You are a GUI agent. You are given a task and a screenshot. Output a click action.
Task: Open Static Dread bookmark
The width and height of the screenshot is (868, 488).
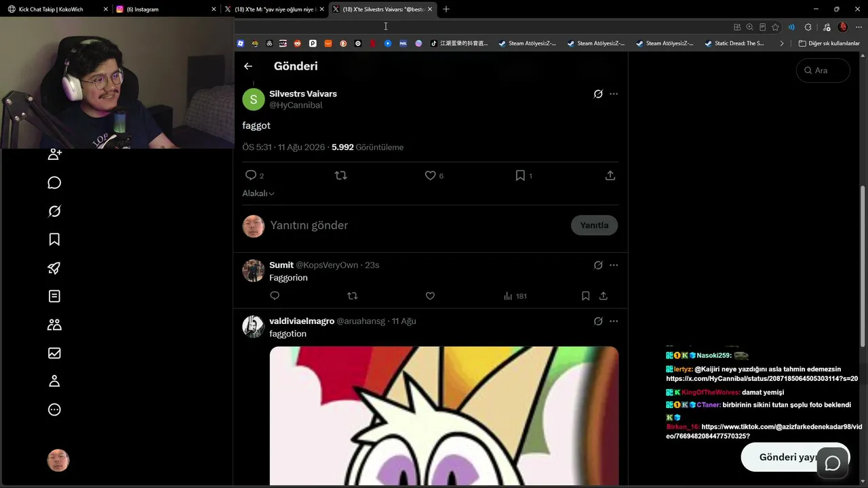734,43
